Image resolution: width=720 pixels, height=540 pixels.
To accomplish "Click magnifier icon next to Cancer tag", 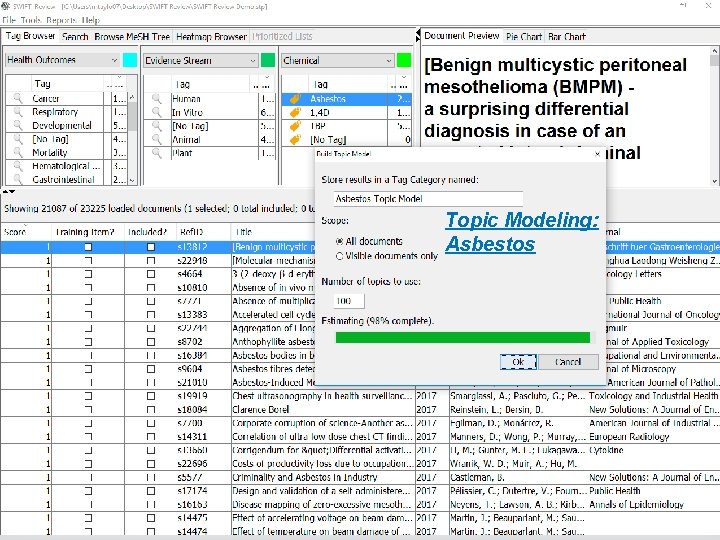I will [18, 98].
